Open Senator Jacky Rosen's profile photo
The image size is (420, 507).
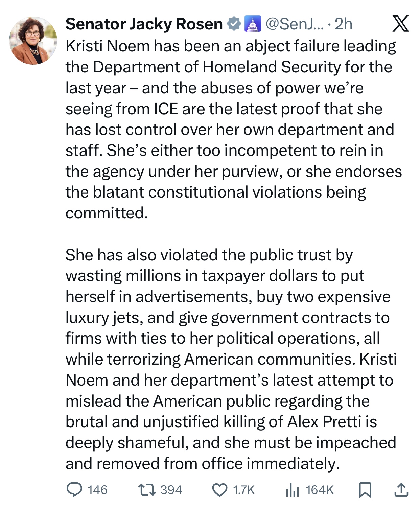[x=33, y=41]
